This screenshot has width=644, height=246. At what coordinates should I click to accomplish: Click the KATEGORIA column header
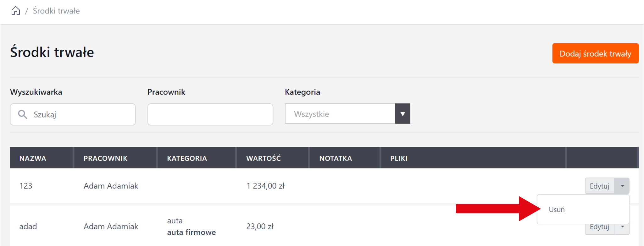[x=187, y=158]
